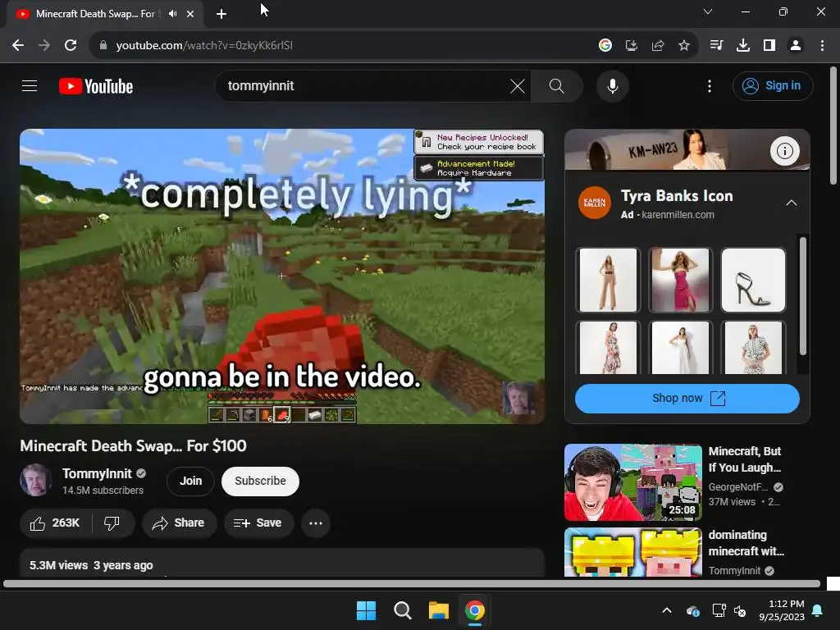Screen dimensions: 840x630
Task: Join the TommyInnit channel membership
Action: click(x=190, y=481)
